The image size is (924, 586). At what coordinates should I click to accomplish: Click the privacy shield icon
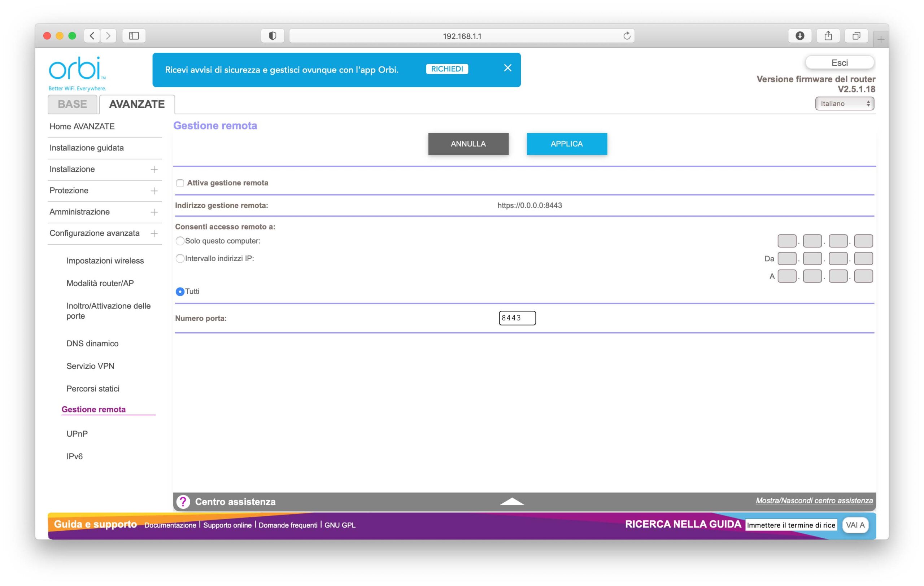point(273,36)
